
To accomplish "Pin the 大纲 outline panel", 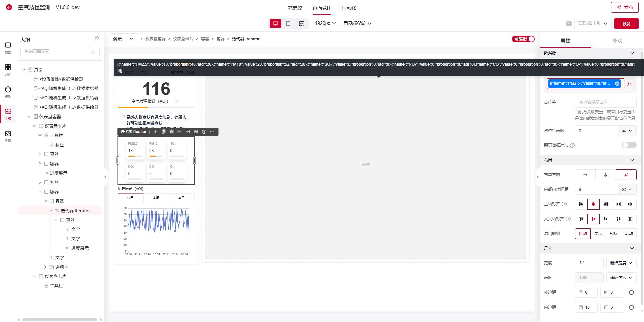I will (x=97, y=39).
